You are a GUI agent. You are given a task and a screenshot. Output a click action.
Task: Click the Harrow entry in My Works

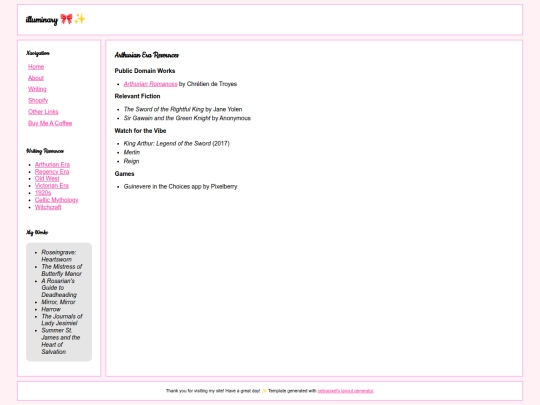click(x=51, y=309)
